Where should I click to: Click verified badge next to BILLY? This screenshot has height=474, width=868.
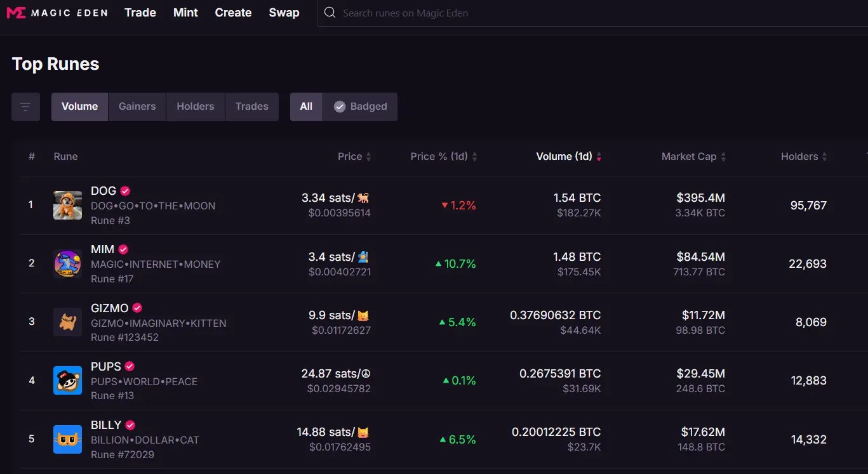[130, 425]
